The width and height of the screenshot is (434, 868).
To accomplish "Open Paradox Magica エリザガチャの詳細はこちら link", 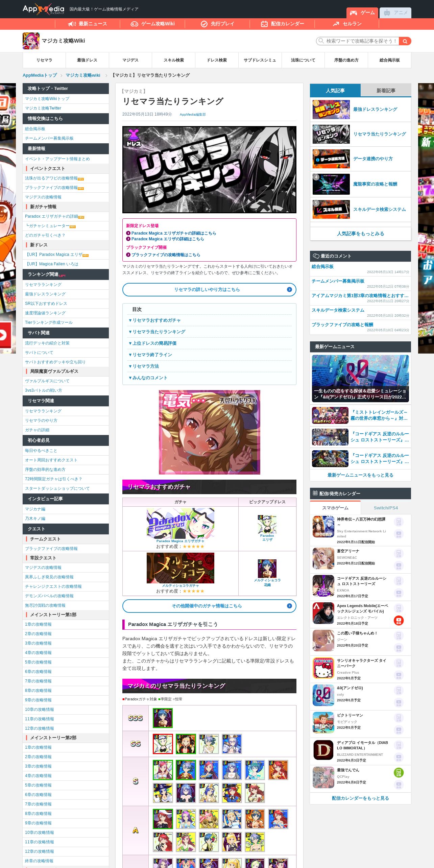I will coord(174,233).
